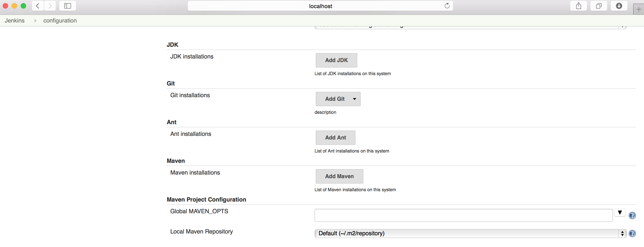Open help for Global MAVEN_OPTS
This screenshot has width=644, height=247.
632,216
